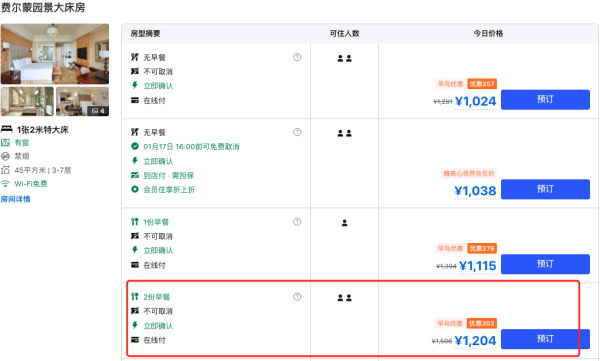
Task: Book the ¥1,038 member price room
Action: 545,189
